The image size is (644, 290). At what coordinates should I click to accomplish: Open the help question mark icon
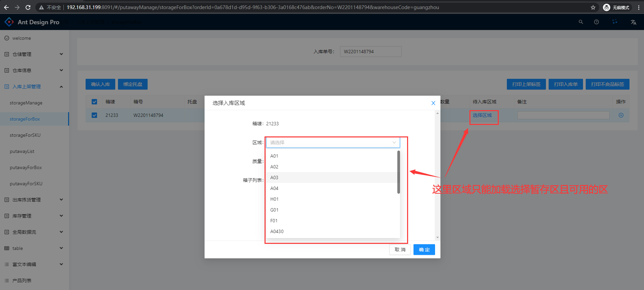click(x=596, y=22)
